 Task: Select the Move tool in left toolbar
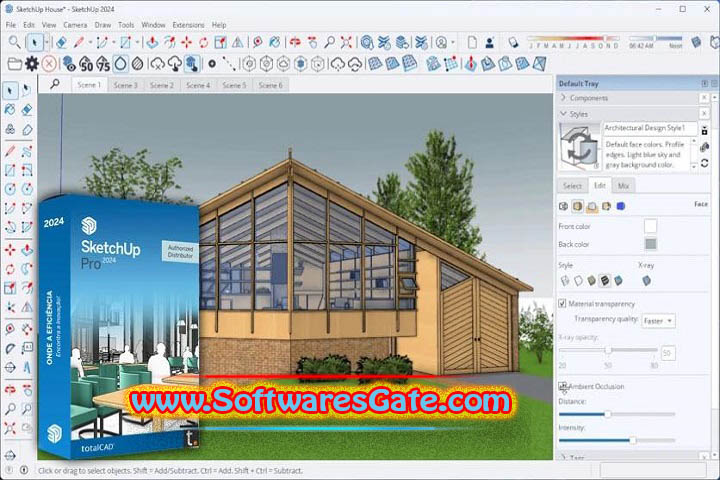10,250
